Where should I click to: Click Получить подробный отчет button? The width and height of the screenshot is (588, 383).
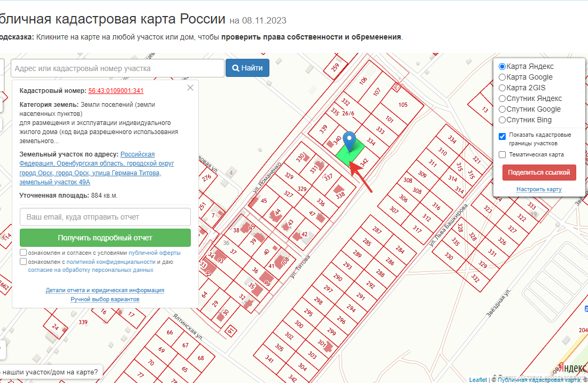(x=105, y=238)
